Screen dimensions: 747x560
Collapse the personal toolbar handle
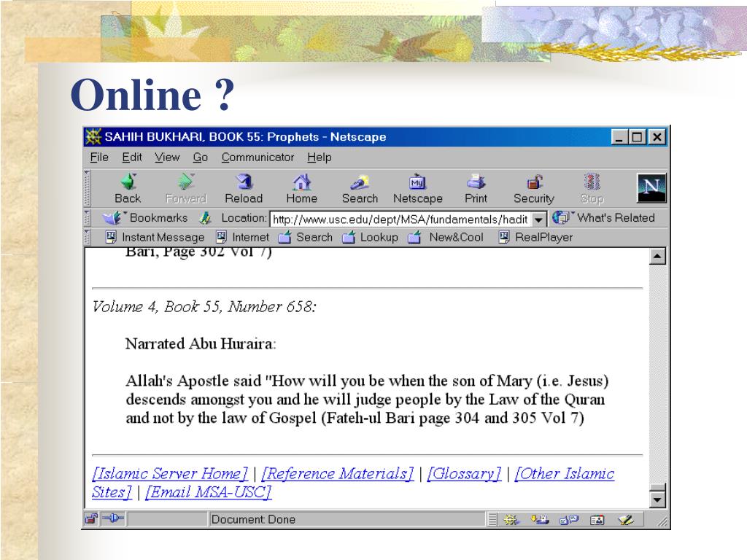(x=87, y=237)
